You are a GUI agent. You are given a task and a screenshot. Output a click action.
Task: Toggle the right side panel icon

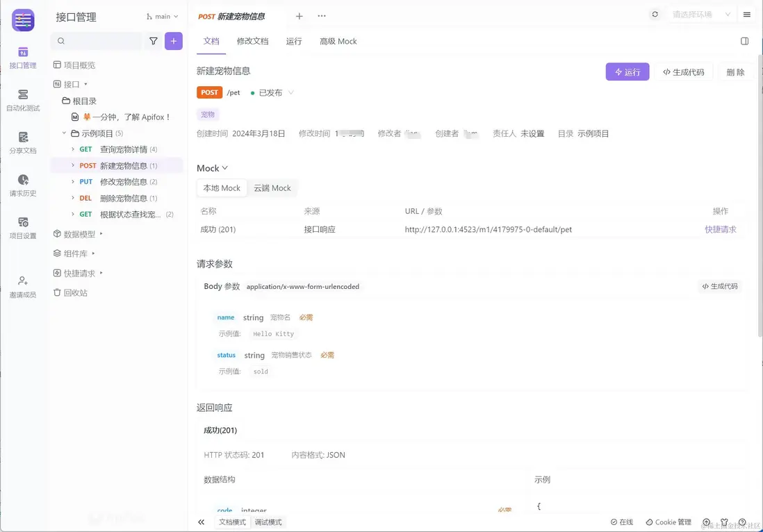pos(744,42)
